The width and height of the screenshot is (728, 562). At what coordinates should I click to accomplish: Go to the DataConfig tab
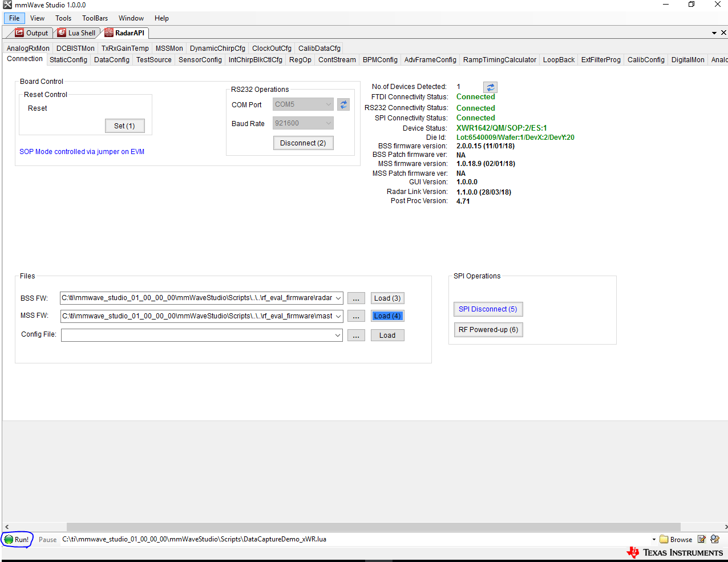point(112,60)
